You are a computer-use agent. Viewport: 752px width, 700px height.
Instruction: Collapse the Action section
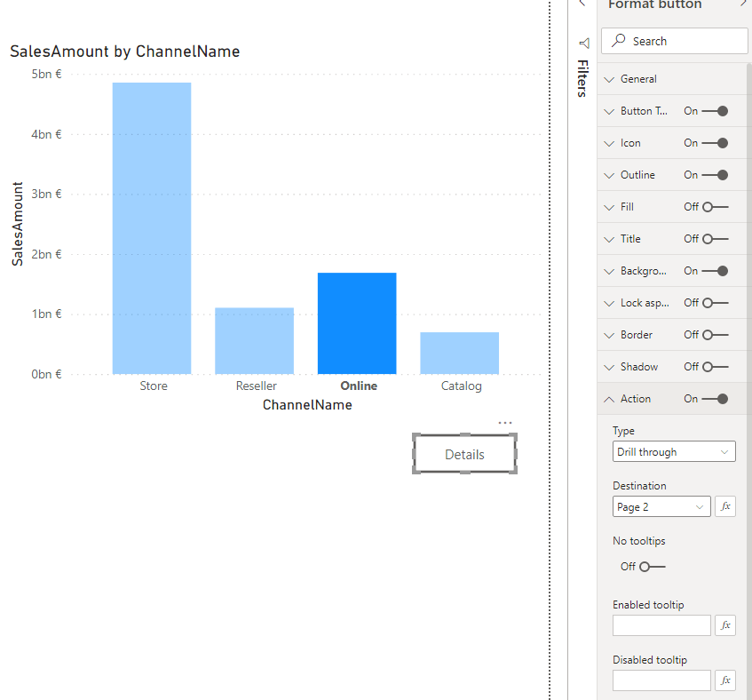point(609,399)
